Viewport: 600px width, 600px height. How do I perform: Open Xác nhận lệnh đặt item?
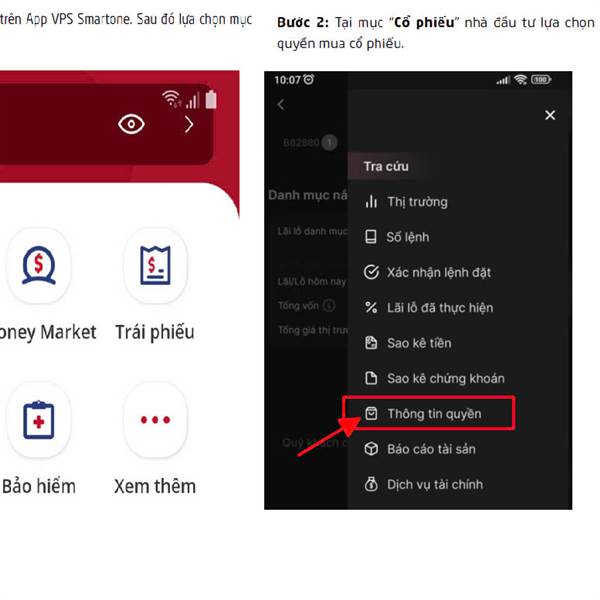[438, 272]
